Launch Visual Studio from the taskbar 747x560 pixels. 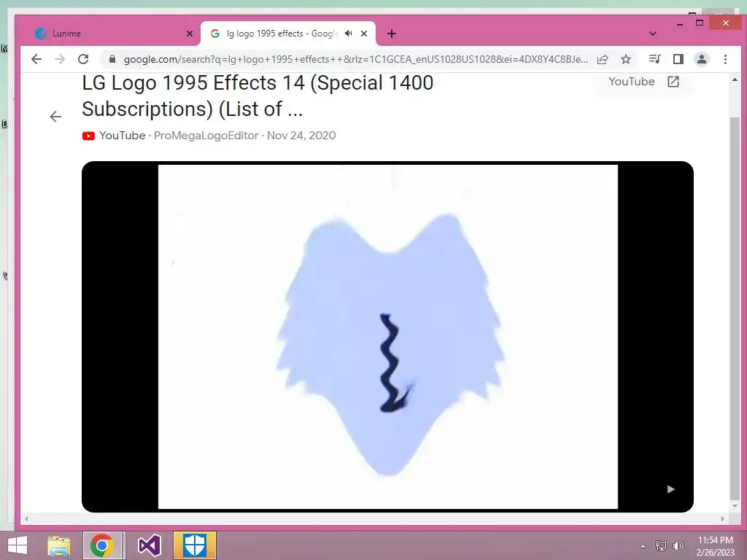coord(149,545)
